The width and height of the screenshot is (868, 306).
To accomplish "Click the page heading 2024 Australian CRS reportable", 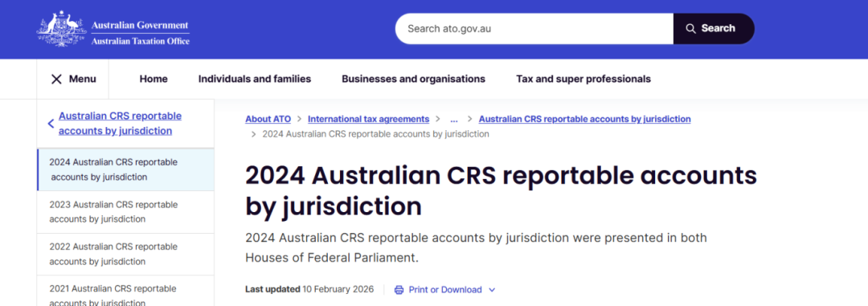I will coord(501,191).
